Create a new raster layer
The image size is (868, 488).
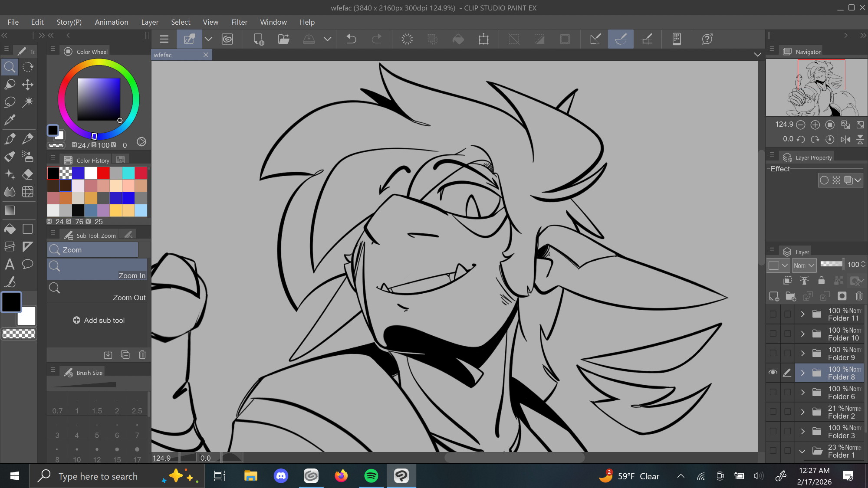pyautogui.click(x=774, y=296)
